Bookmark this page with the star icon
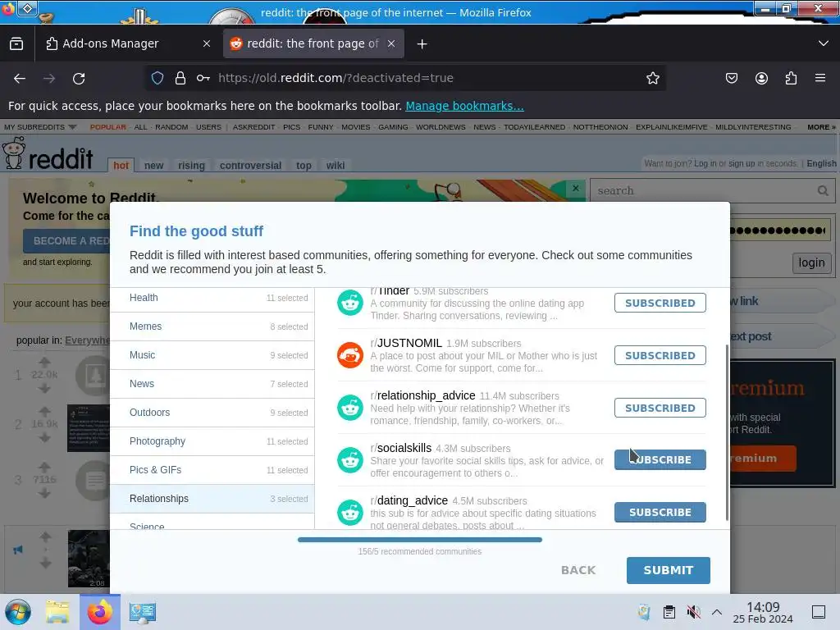The width and height of the screenshot is (840, 630). pyautogui.click(x=652, y=78)
